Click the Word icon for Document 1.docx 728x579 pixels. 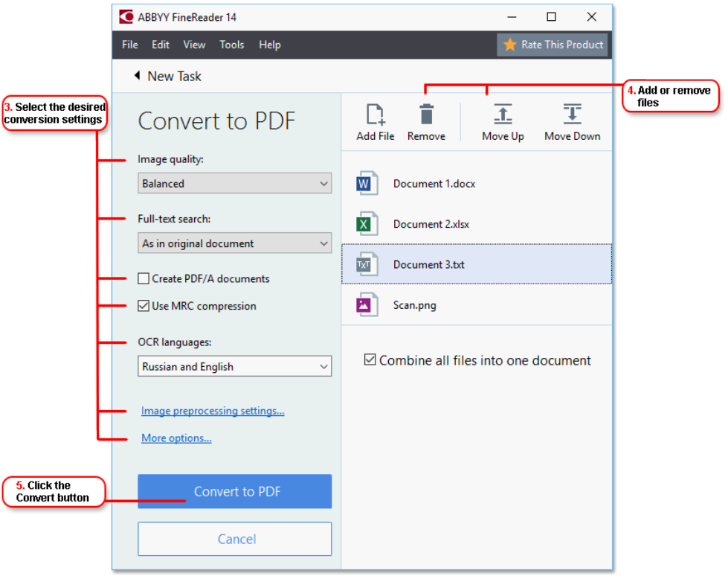367,184
